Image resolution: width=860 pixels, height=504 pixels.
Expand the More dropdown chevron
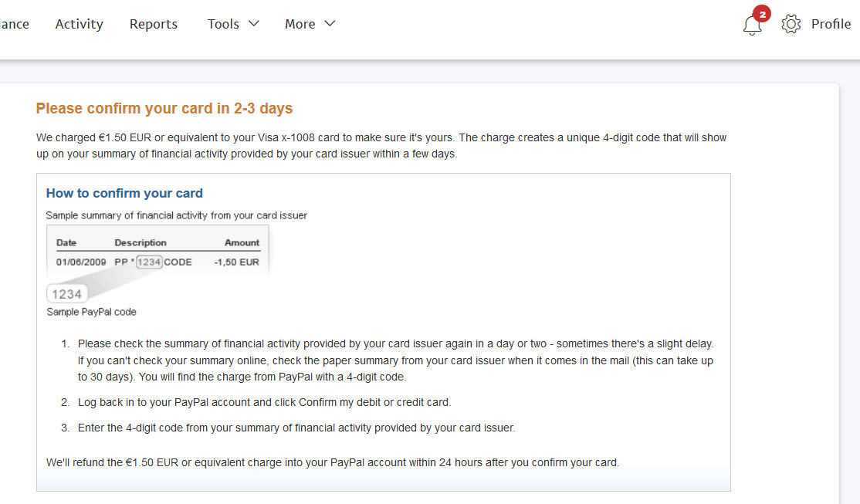click(330, 24)
